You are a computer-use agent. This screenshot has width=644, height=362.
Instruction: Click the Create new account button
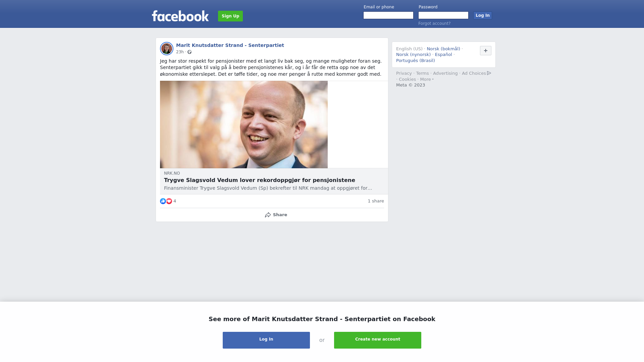coord(378,340)
